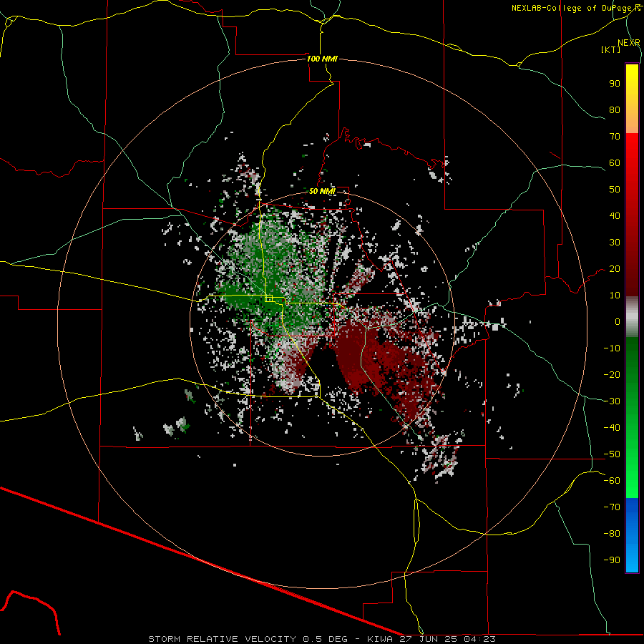Click the 40 value on the velocity scale

pyautogui.click(x=615, y=215)
